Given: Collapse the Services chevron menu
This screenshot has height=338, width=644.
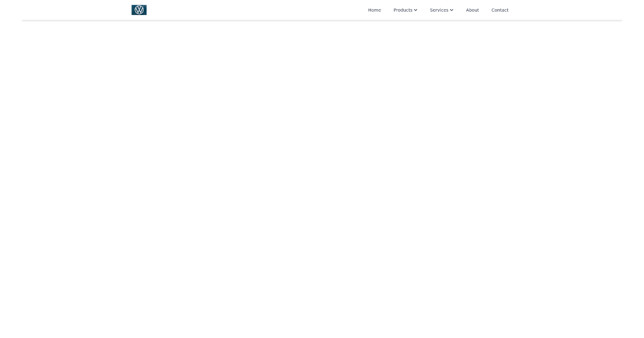Looking at the screenshot, I should tap(451, 10).
